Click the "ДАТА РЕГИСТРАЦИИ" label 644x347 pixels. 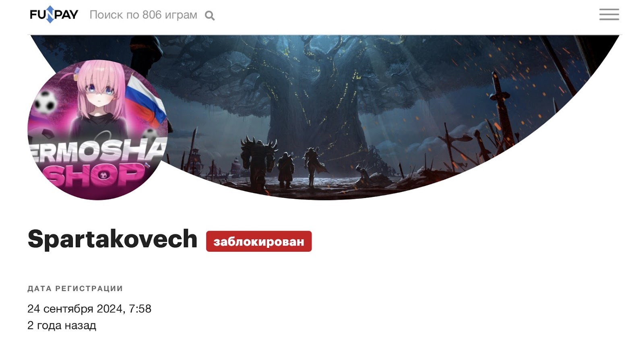[75, 289]
